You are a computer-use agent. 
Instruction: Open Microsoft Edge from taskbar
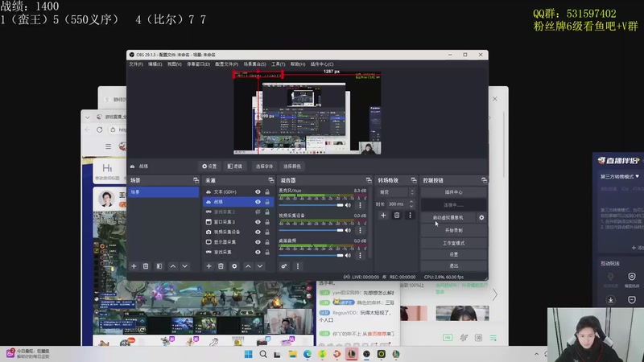tap(308, 354)
